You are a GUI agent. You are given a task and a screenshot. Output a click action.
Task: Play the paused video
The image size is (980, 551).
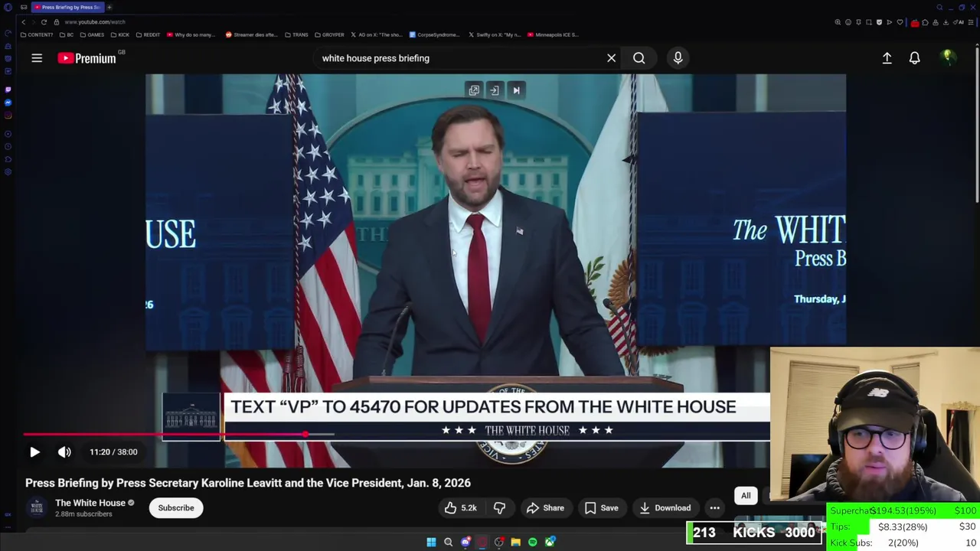pyautogui.click(x=34, y=452)
